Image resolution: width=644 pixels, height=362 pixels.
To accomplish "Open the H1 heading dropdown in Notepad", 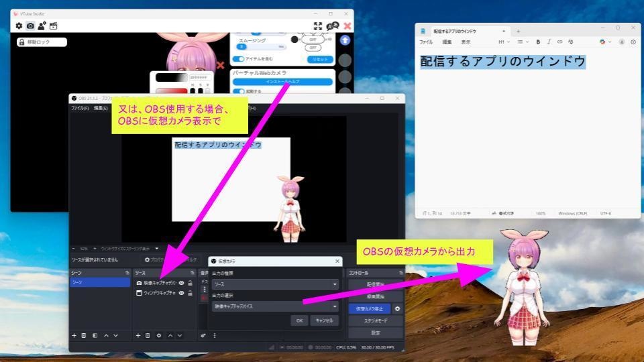I will pyautogui.click(x=504, y=42).
